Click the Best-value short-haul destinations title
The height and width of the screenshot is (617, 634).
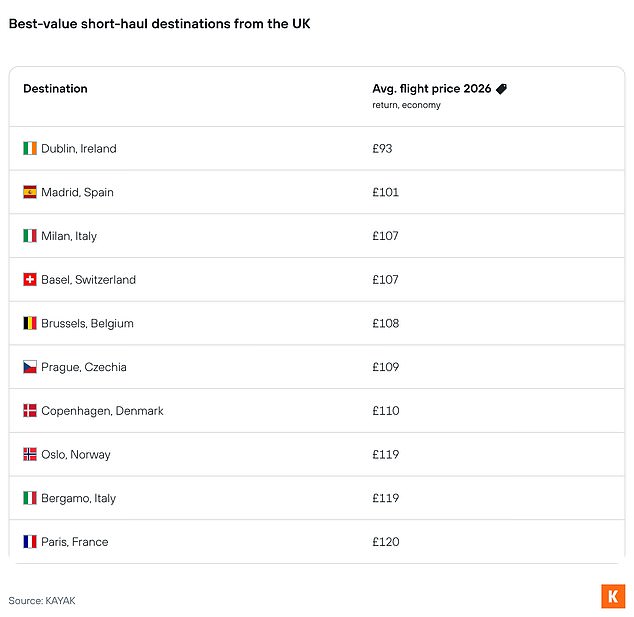point(159,24)
